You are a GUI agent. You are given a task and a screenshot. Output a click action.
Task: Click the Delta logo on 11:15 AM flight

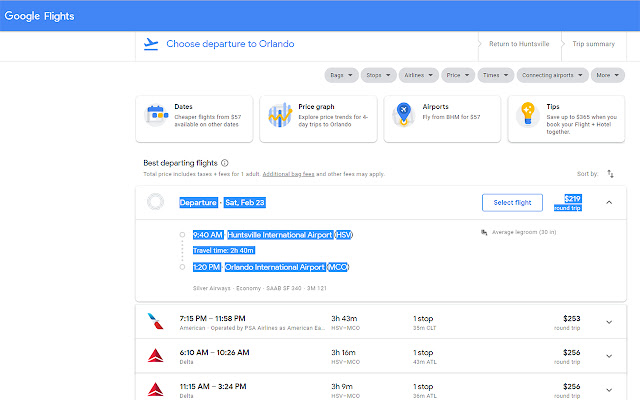point(156,389)
